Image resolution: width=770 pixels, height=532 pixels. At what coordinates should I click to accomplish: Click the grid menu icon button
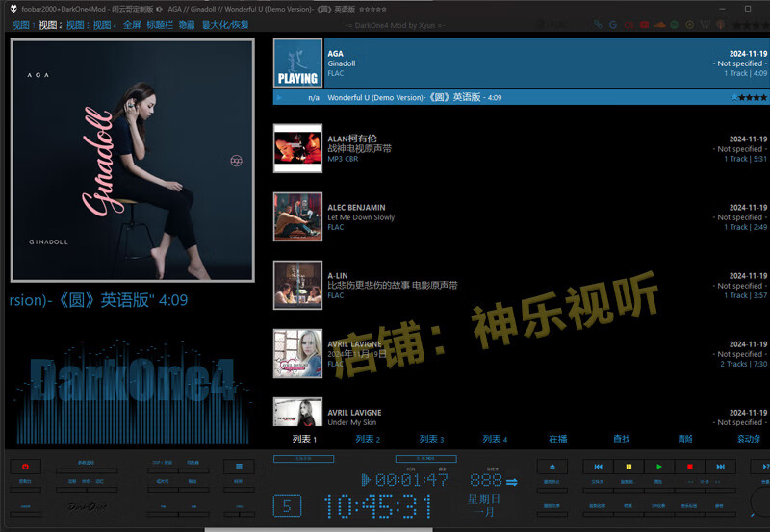point(239,467)
